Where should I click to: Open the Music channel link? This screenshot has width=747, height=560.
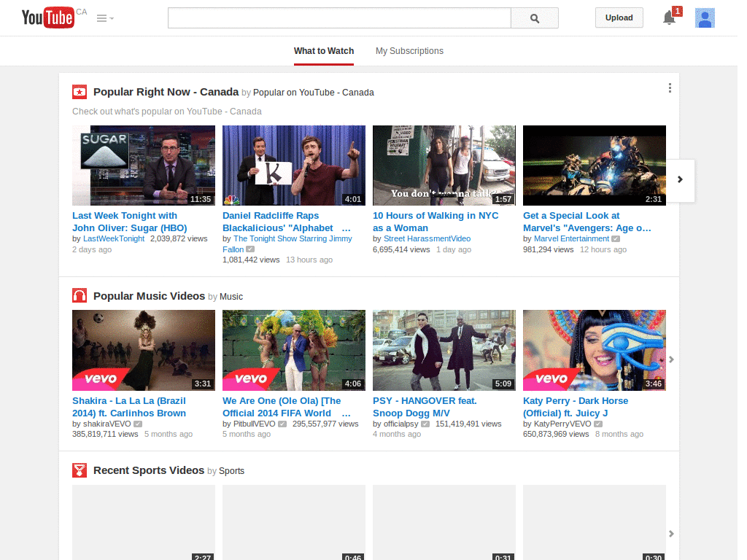[x=231, y=297]
